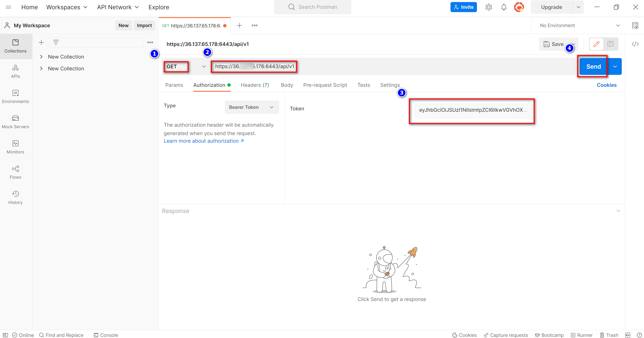Viewport: 644px width, 338px height.
Task: Open API Network dropdown menu
Action: [118, 7]
